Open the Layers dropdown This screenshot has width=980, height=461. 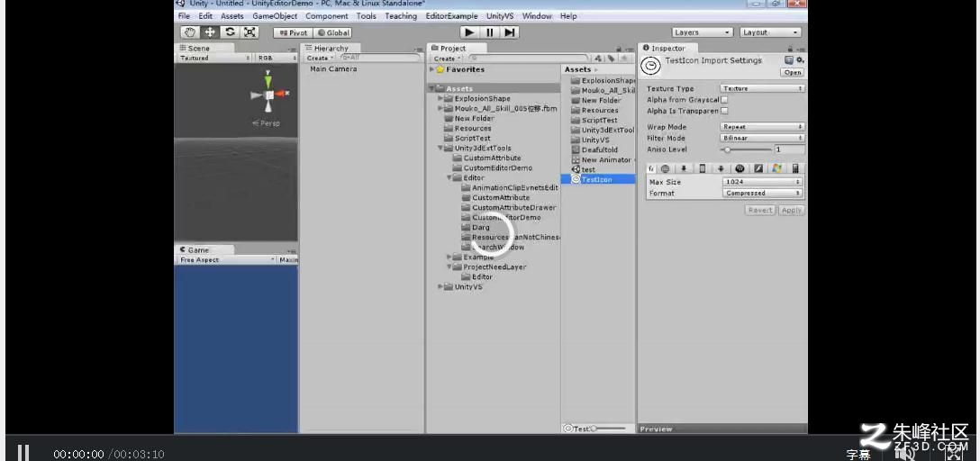point(703,32)
